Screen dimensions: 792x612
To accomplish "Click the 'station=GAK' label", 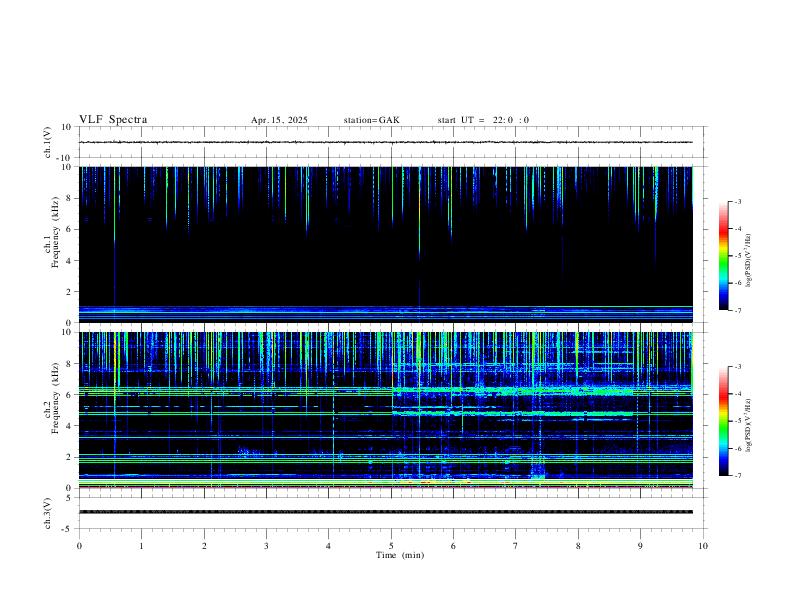I will (x=371, y=120).
